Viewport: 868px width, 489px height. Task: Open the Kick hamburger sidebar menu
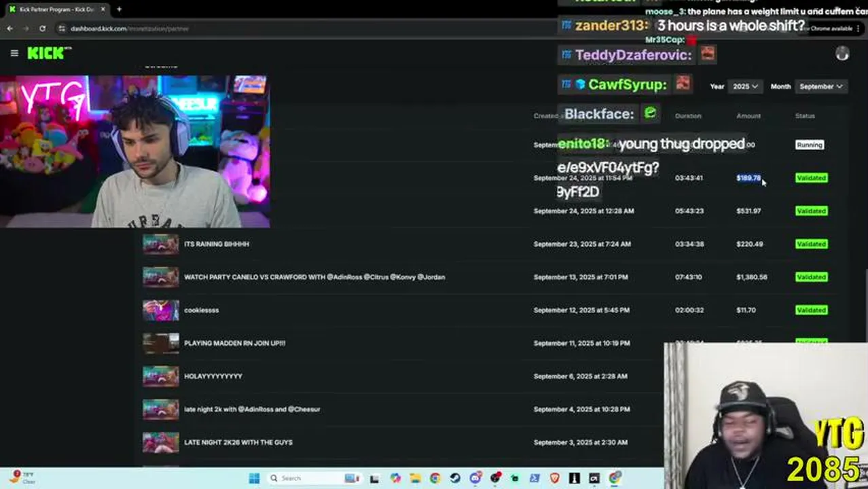click(x=14, y=53)
